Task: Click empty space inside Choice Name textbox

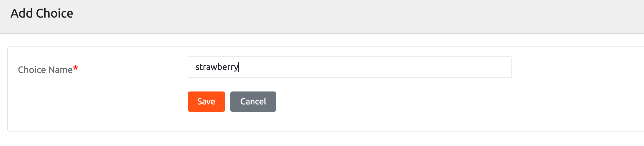Action: pos(369,67)
